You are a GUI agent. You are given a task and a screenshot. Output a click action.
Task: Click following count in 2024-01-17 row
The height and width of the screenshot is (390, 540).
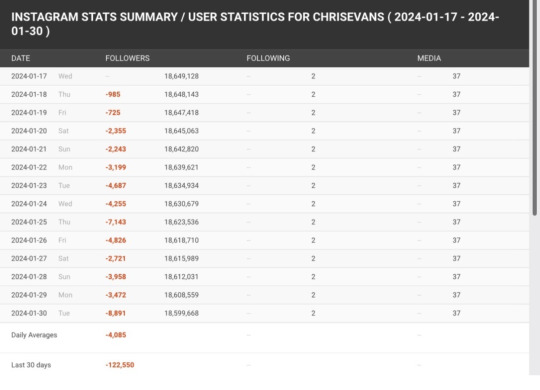(x=313, y=76)
